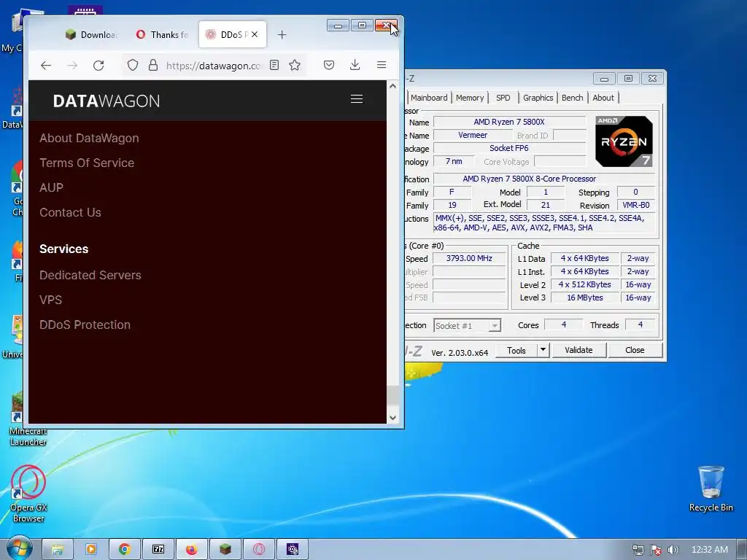Click the page scrollbar up arrow
This screenshot has height=560, width=747.
click(392, 86)
